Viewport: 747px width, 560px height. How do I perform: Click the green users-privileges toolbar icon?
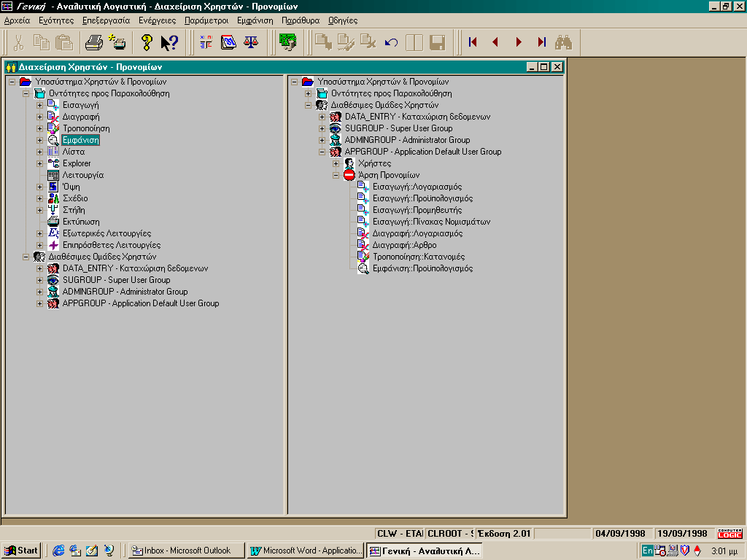click(287, 42)
